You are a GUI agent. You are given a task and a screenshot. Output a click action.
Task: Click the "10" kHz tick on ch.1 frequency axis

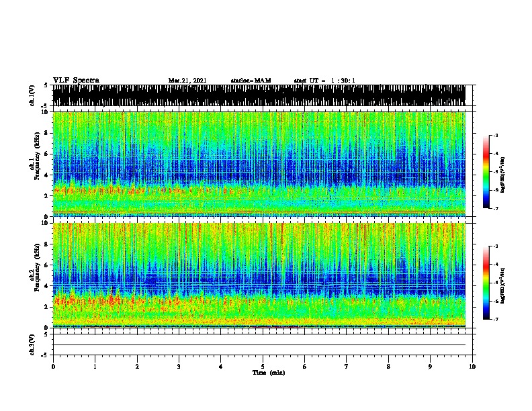[x=46, y=112]
